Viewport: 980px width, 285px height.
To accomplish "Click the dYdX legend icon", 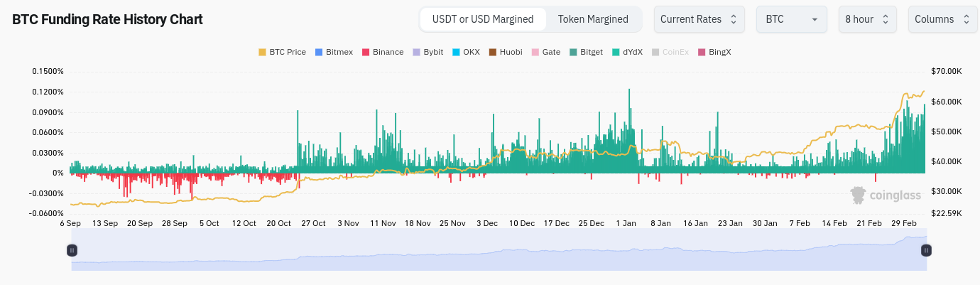I will 616,52.
